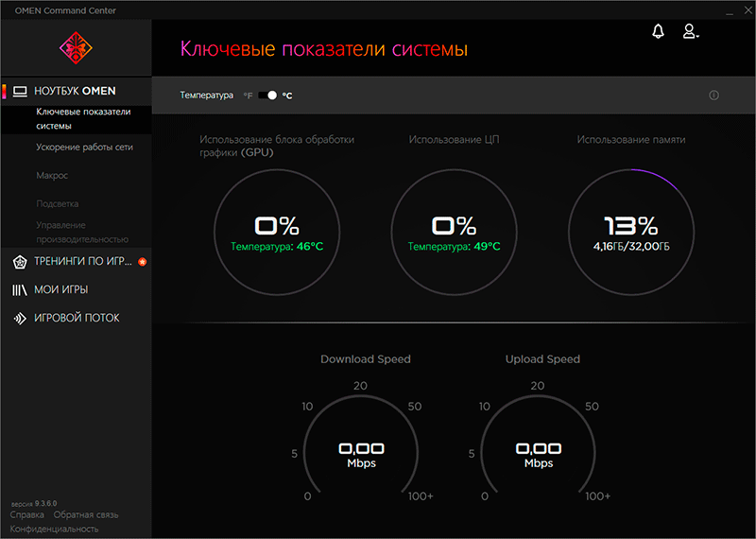Click the CPU temperature 49°C text

(455, 247)
